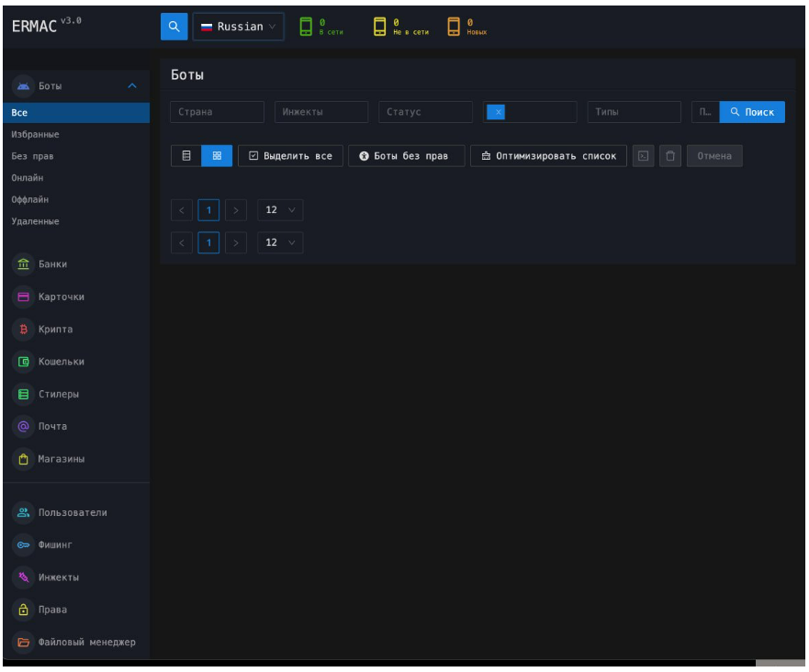Open the Страна filter dropdown

coord(218,112)
